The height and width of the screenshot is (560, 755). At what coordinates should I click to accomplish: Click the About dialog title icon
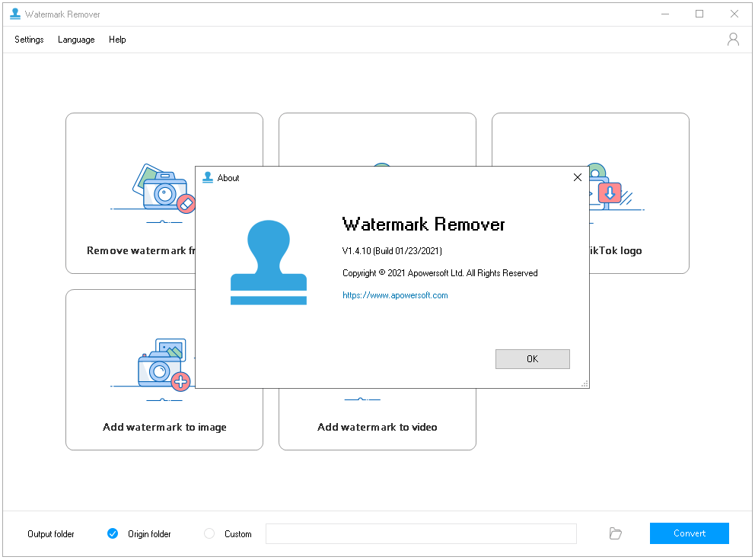(x=208, y=178)
